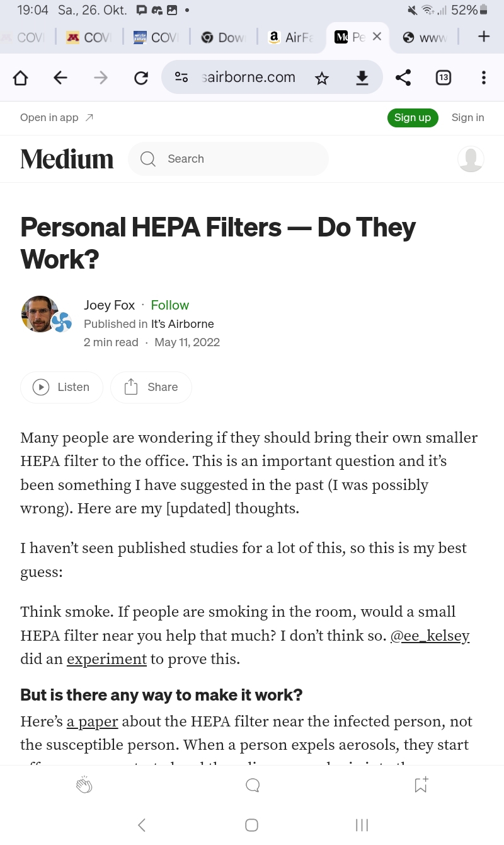This screenshot has height=845, width=504.
Task: Click the green Sign up button
Action: tap(412, 117)
